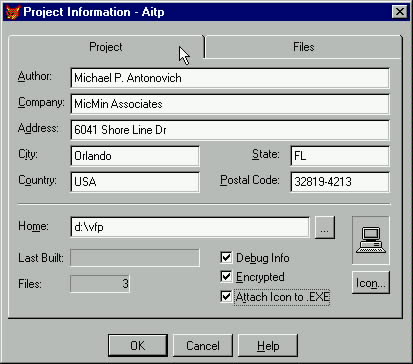The width and height of the screenshot is (413, 364).
Task: Click the Country: label
Action: point(37,180)
